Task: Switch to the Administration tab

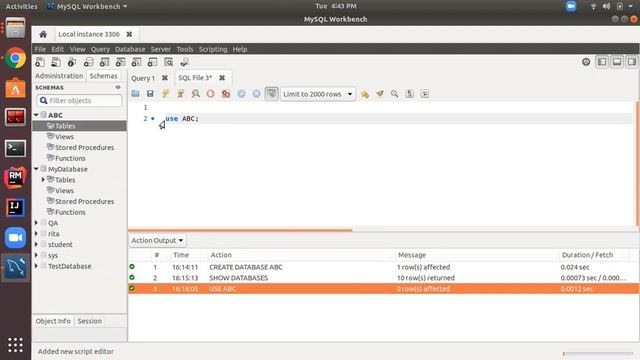Action: point(59,76)
